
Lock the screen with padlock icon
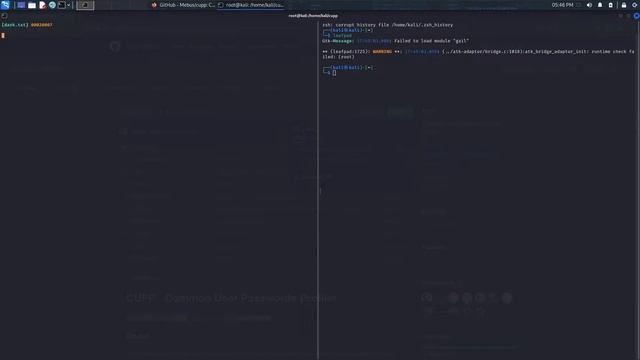tap(624, 5)
